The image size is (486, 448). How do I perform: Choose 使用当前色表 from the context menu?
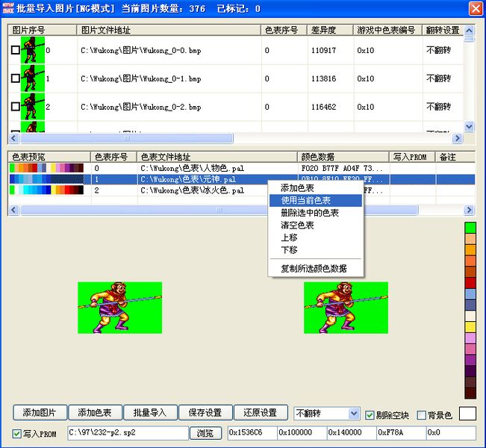tap(306, 201)
